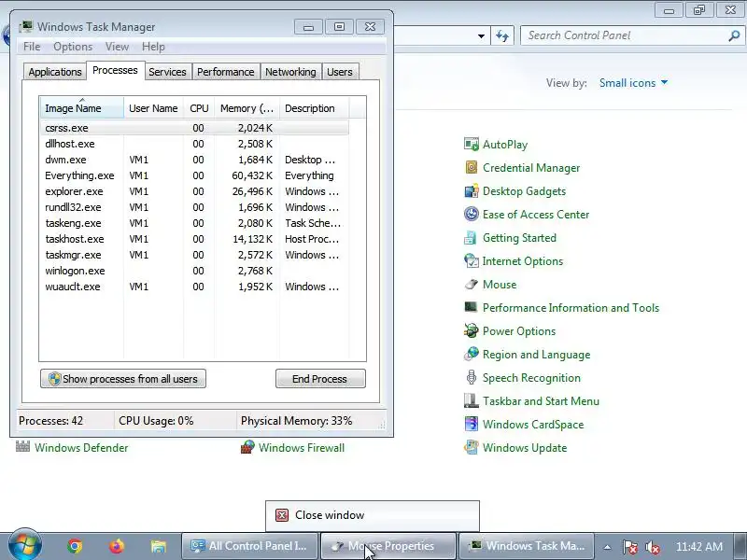The width and height of the screenshot is (747, 560).
Task: Open the Options menu in Task Manager
Action: 73,47
